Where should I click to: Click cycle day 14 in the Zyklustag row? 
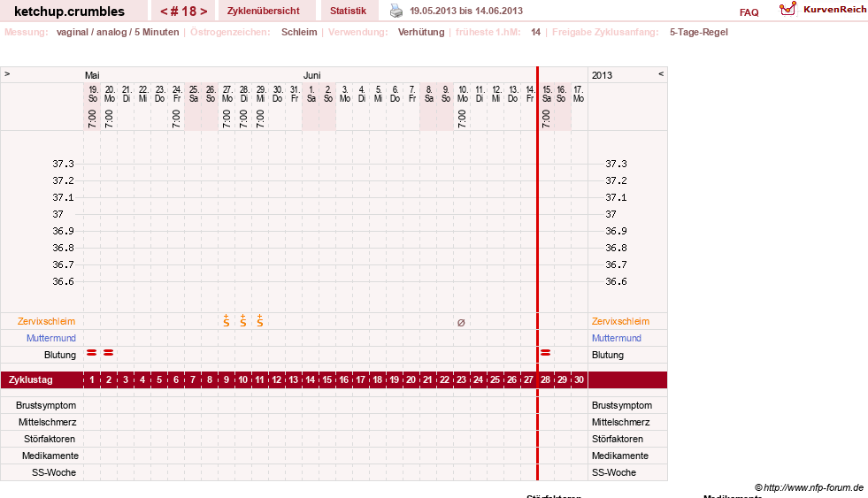[x=311, y=379]
